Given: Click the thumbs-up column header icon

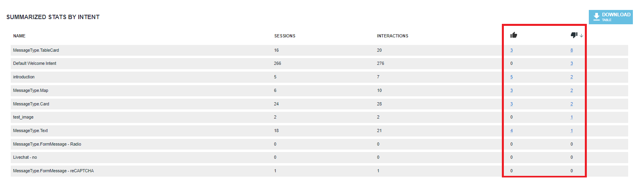Looking at the screenshot, I should [x=513, y=35].
